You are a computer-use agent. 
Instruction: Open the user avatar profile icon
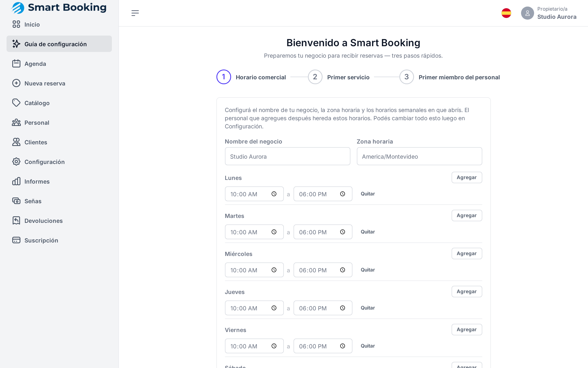(x=527, y=13)
